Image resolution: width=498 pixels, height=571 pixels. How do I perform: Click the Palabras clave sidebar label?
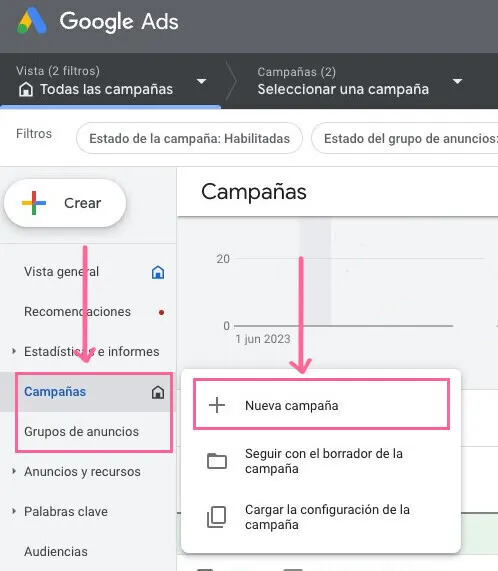point(66,511)
